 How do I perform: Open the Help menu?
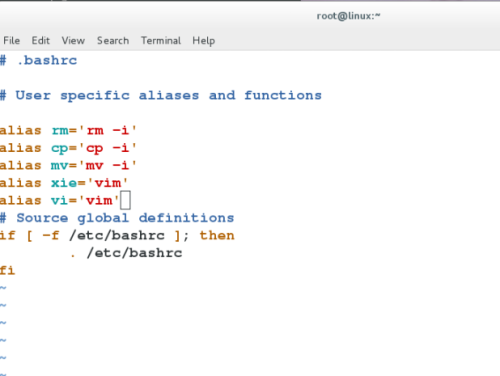[203, 41]
